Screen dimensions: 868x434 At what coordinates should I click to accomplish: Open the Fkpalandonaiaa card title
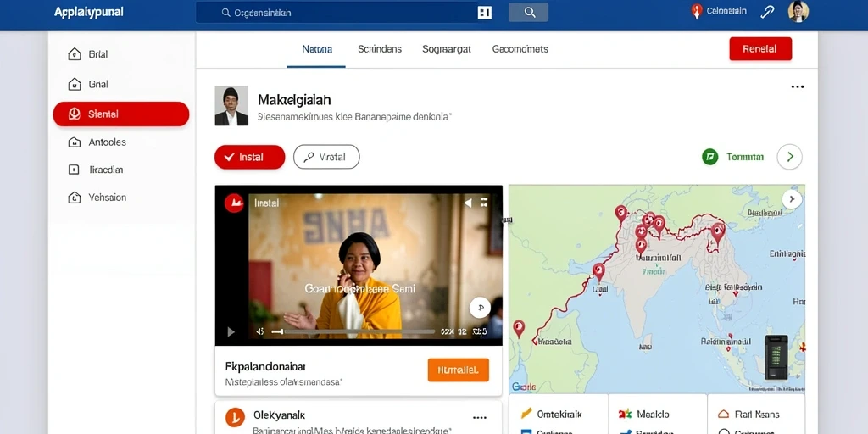point(265,366)
